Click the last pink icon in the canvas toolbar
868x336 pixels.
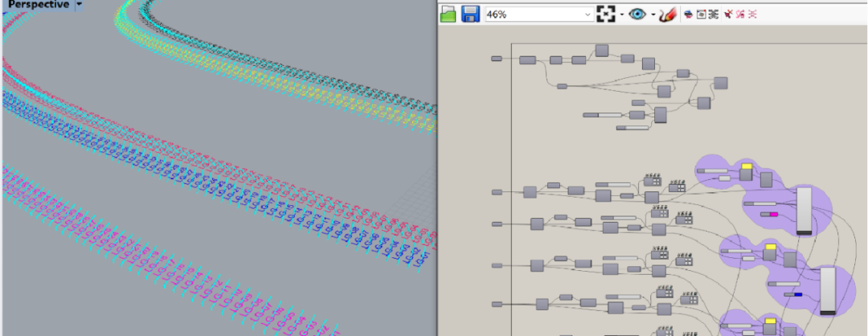752,14
